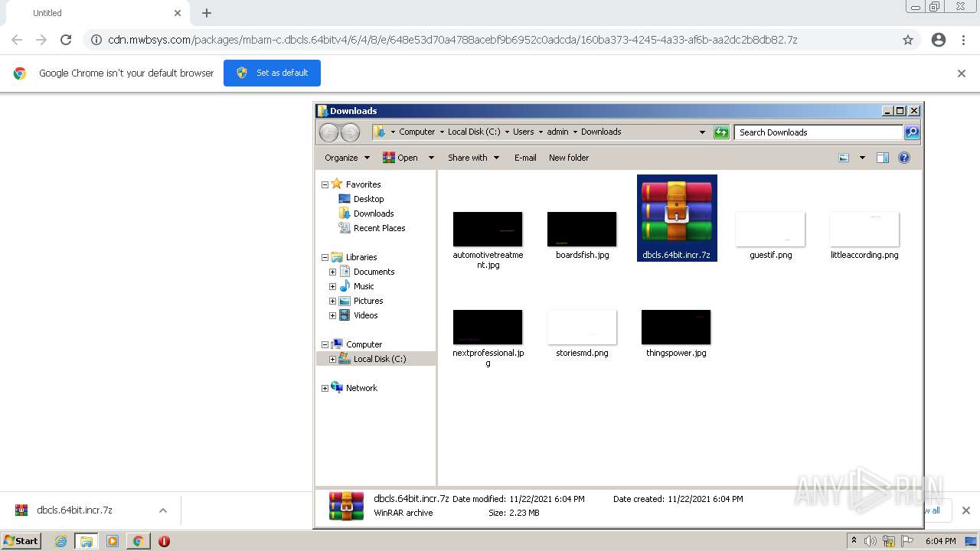This screenshot has width=980, height=551.
Task: Open Chrome profile avatar
Action: (939, 40)
